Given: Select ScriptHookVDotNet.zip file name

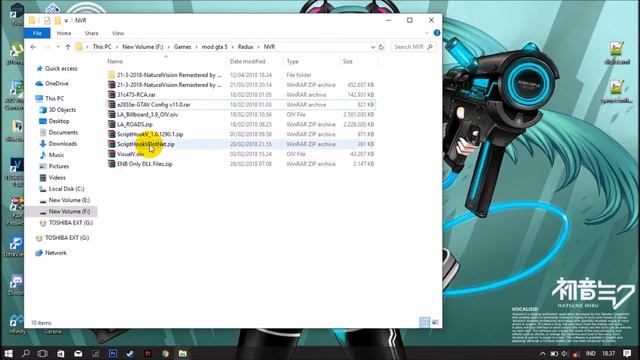Looking at the screenshot, I should point(146,144).
